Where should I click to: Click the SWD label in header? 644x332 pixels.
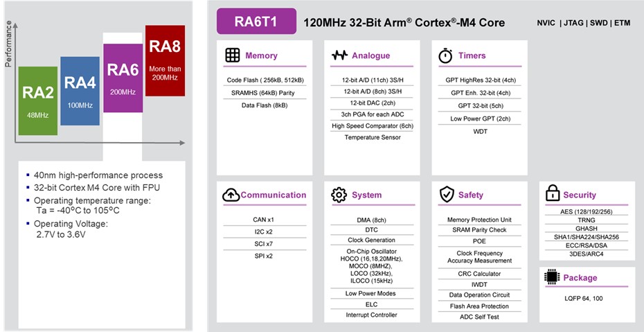coord(600,23)
